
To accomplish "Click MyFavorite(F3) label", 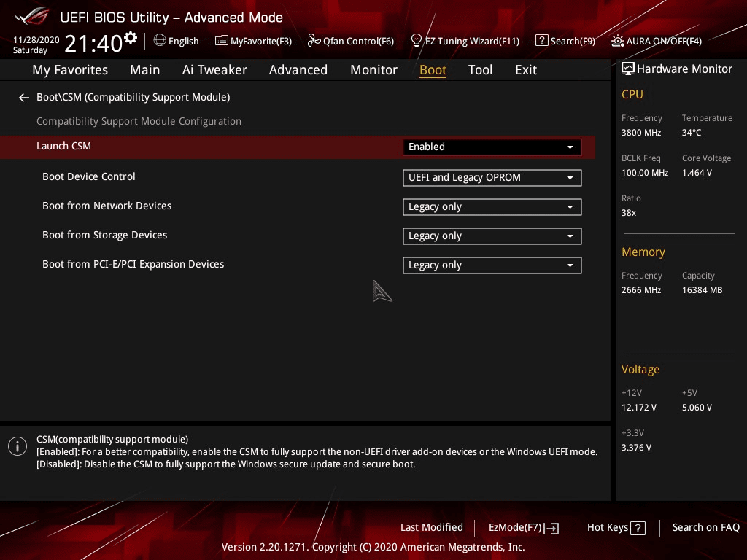I will point(261,41).
